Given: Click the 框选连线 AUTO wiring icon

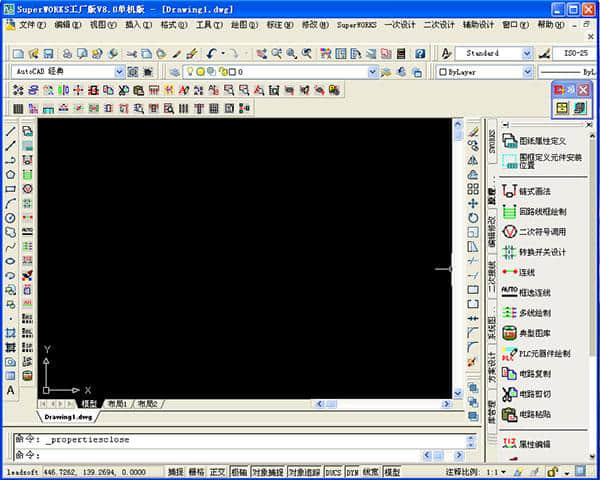Looking at the screenshot, I should coord(508,292).
